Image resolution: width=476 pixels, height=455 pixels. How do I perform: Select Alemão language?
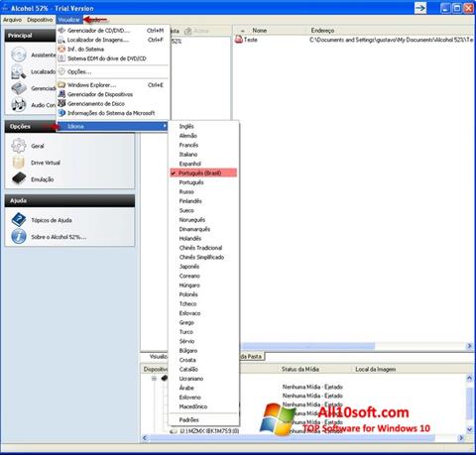[x=188, y=136]
